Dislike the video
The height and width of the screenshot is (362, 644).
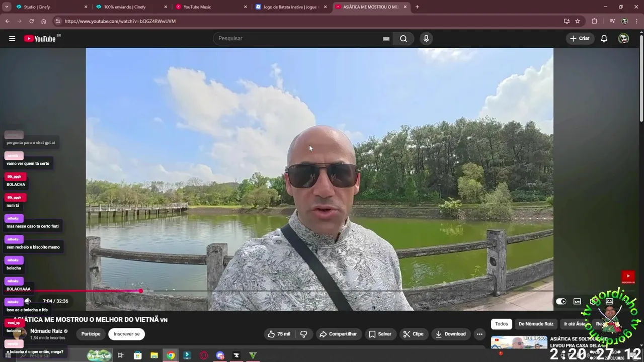click(304, 334)
